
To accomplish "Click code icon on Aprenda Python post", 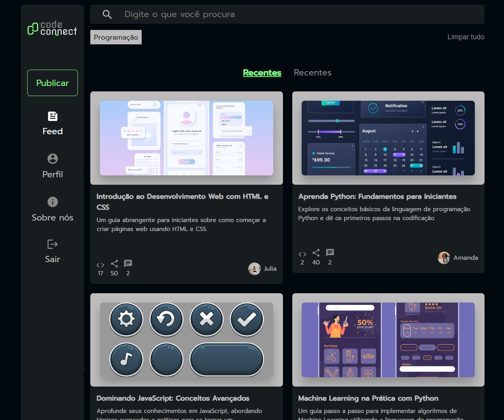I will (302, 254).
